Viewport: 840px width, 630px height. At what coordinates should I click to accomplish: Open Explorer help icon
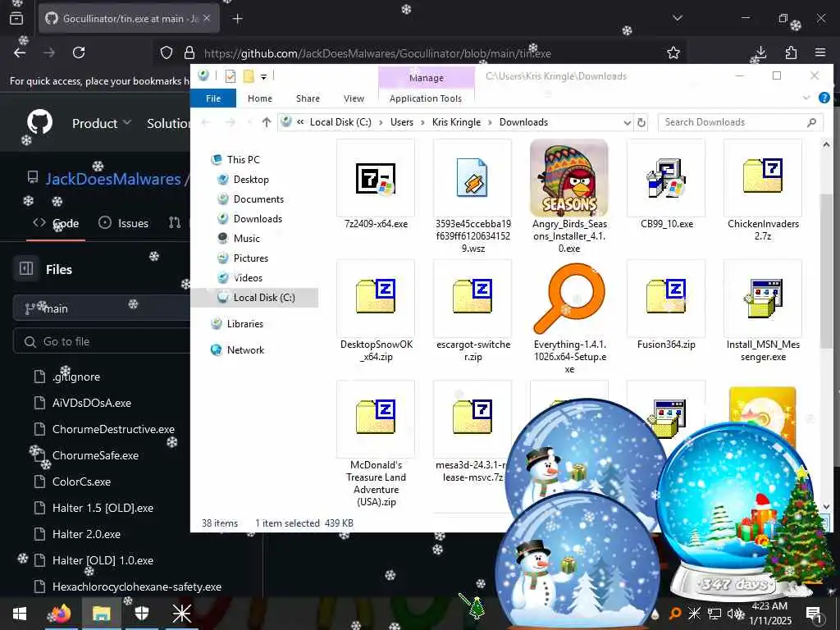pyautogui.click(x=824, y=98)
